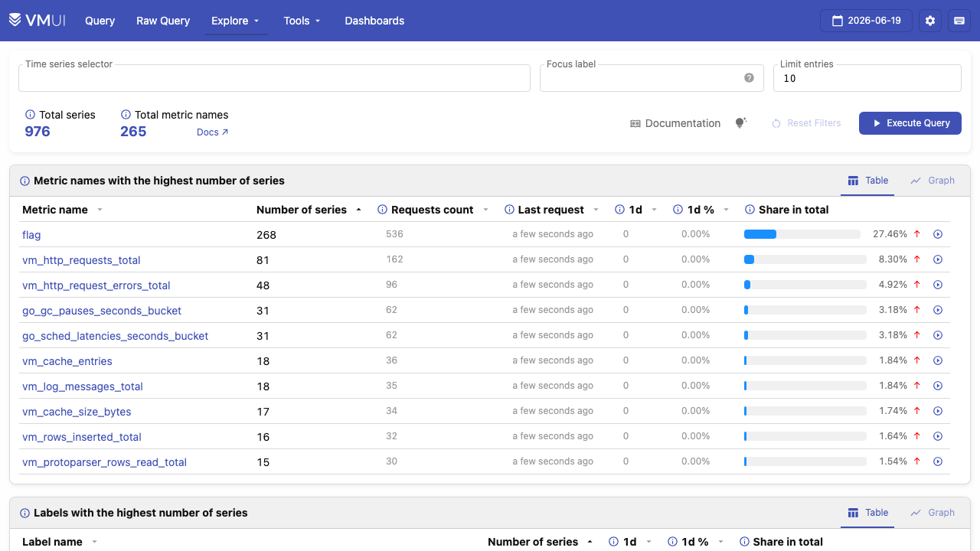The width and height of the screenshot is (980, 551).
Task: Run query icon for vm_protoparser_rows_read_total row
Action: (938, 461)
